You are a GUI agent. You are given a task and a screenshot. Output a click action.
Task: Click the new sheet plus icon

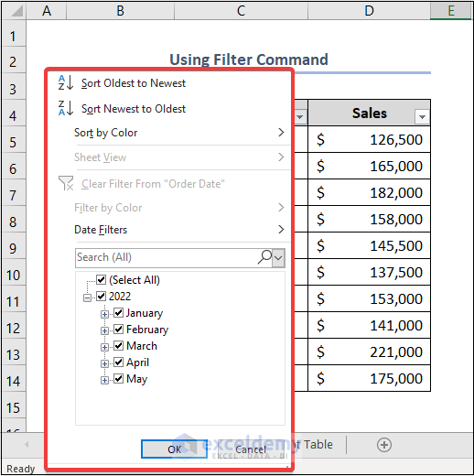[384, 445]
